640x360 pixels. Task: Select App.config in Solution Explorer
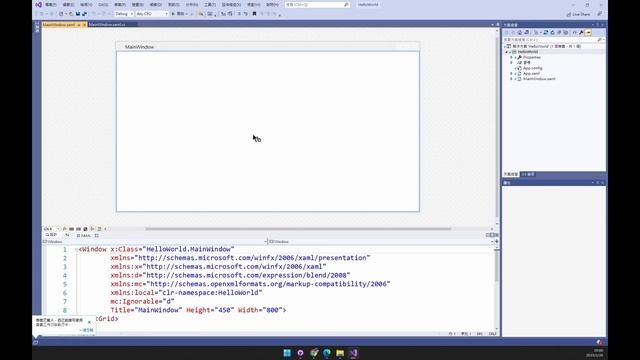[x=533, y=68]
